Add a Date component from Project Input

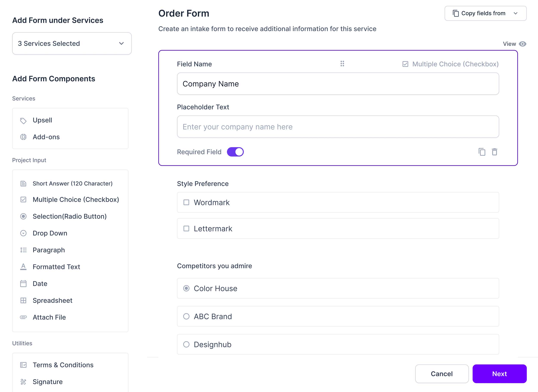pyautogui.click(x=40, y=284)
